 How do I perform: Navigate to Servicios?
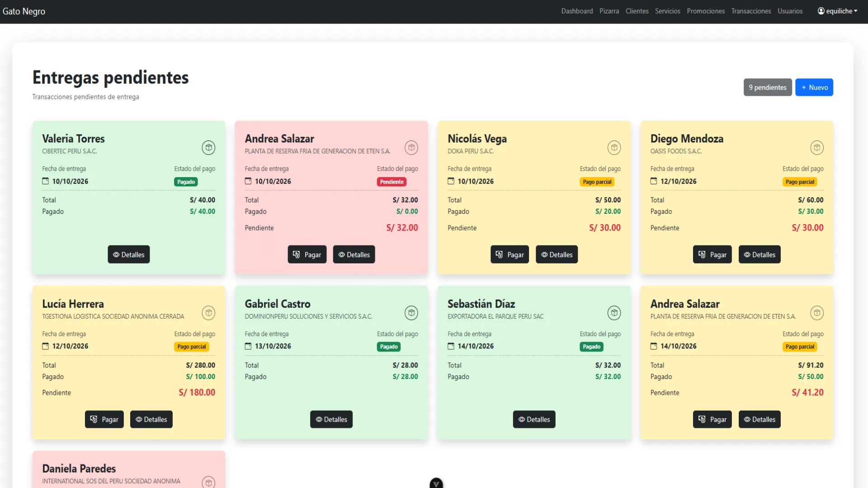pos(667,11)
